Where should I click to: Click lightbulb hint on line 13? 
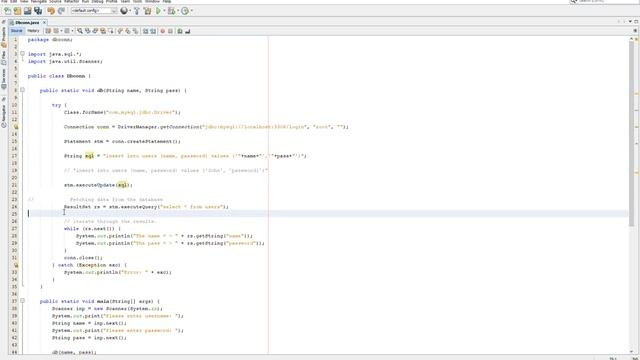[x=16, y=127]
